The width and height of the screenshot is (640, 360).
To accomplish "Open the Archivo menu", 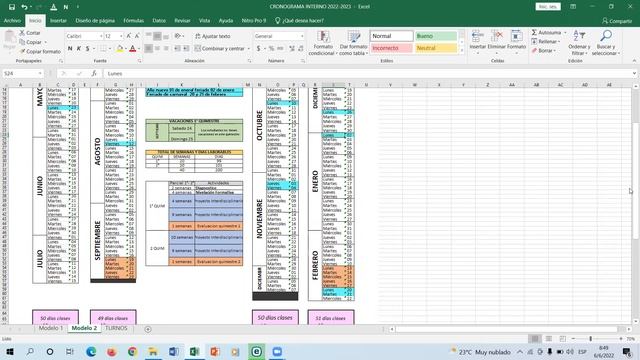I will [12, 20].
